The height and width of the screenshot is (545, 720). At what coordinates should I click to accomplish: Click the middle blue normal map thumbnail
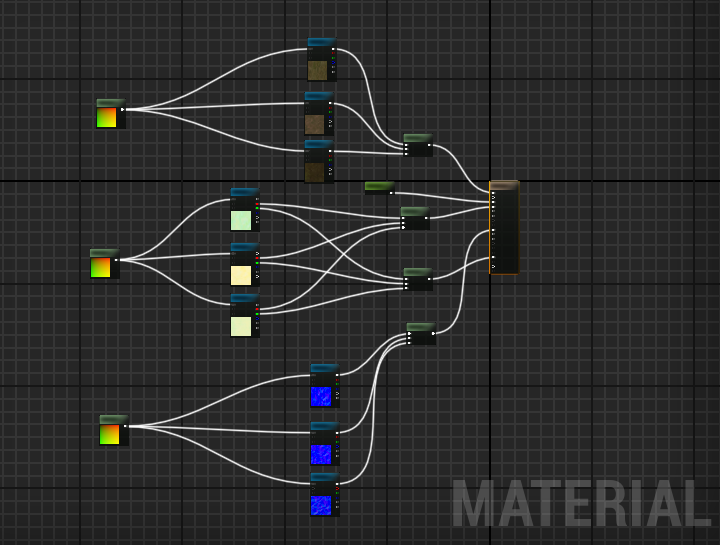(x=321, y=454)
